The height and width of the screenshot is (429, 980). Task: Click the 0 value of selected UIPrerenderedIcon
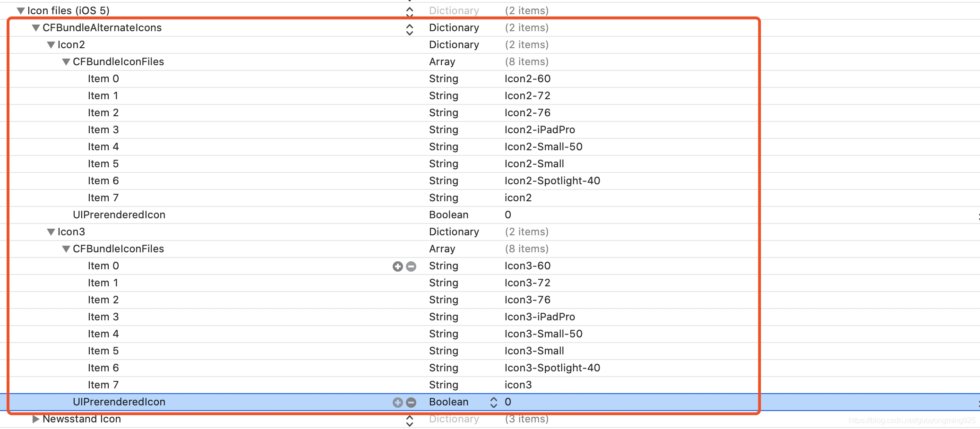(508, 402)
